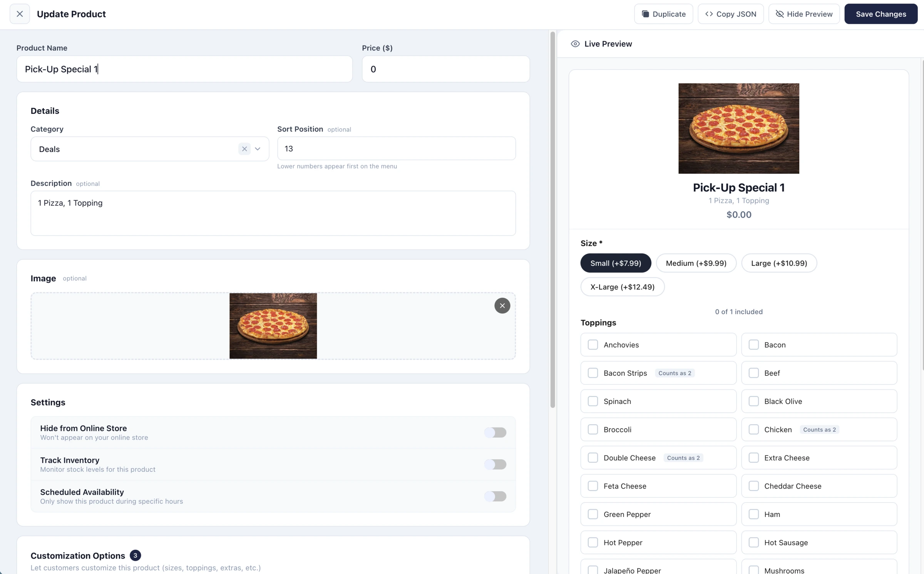Screen dimensions: 924x574
Task: Edit the Product Name field
Action: [184, 69]
